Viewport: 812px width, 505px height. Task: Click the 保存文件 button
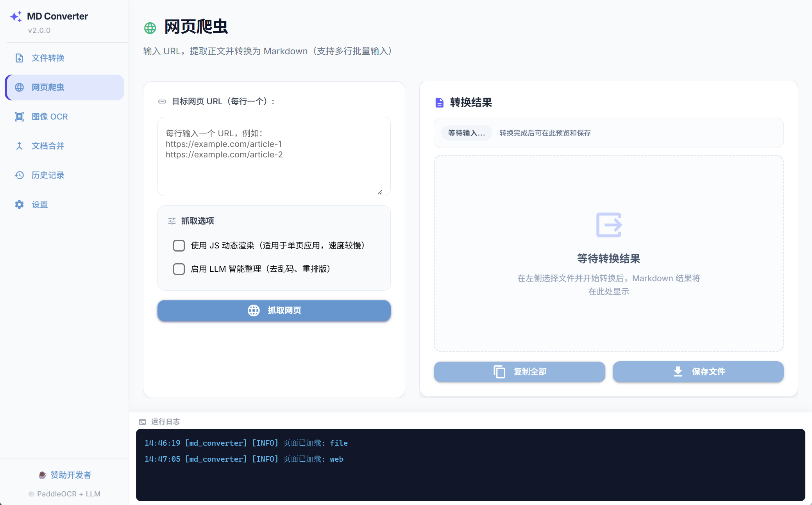pos(698,372)
